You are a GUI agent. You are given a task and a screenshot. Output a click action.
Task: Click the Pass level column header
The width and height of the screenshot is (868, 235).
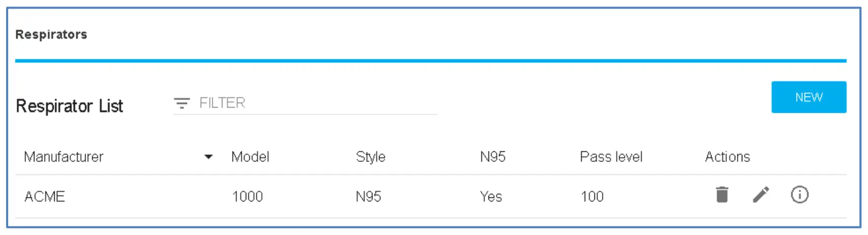(x=611, y=157)
